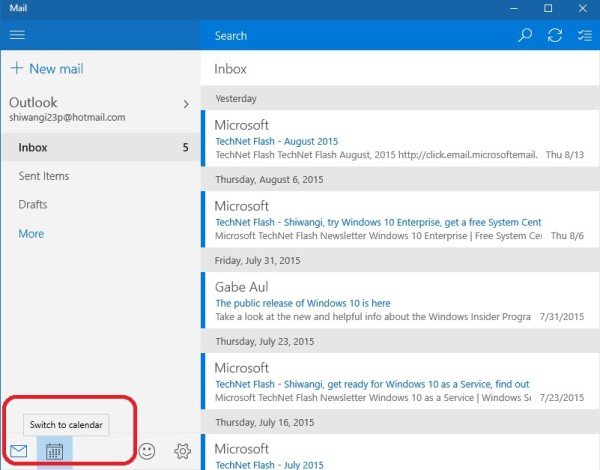Expand Outlook account chevron

[x=186, y=104]
